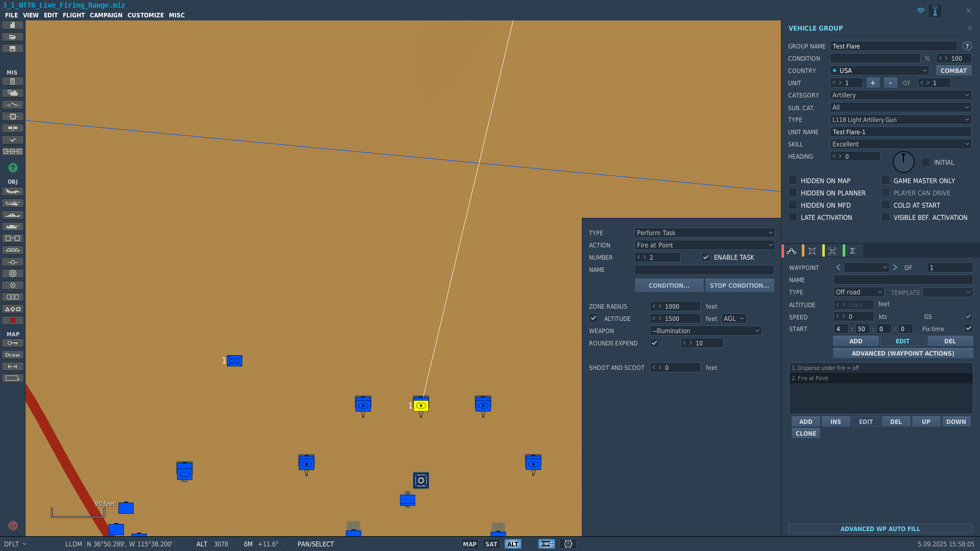This screenshot has width=980, height=551.
Task: Select the Draw tool in left toolbar
Action: pyautogui.click(x=13, y=355)
